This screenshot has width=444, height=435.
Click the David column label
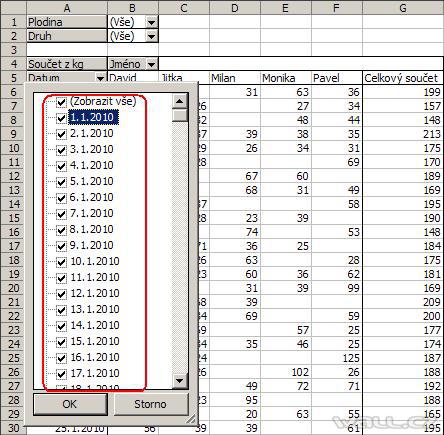[x=133, y=77]
